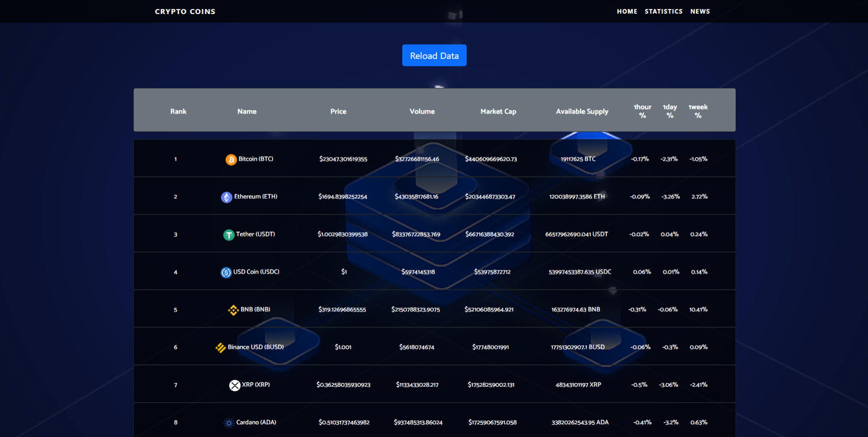Viewport: 868px width, 437px height.
Task: Click Tether price $1.0029830399538
Action: 343,234
